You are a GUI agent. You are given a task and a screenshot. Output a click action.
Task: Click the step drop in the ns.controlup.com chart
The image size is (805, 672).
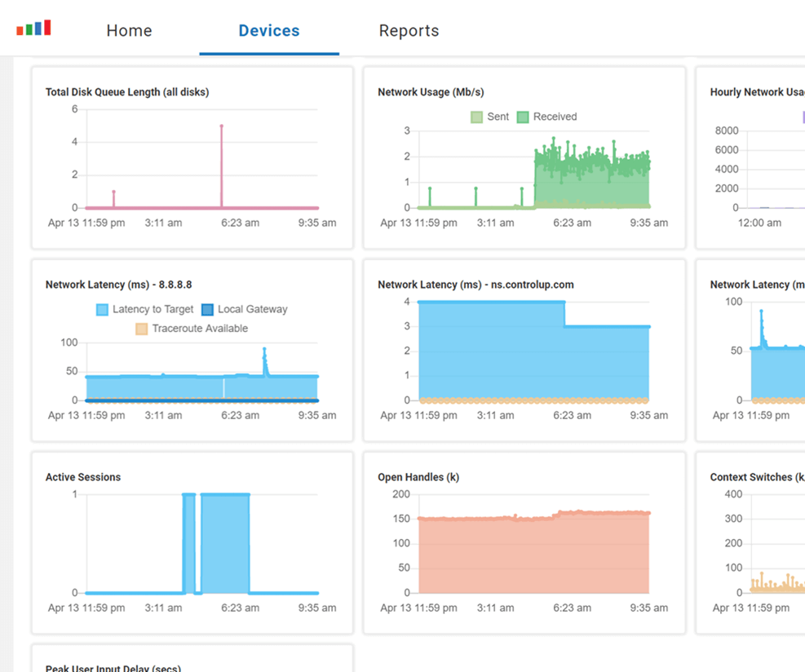[565, 315]
